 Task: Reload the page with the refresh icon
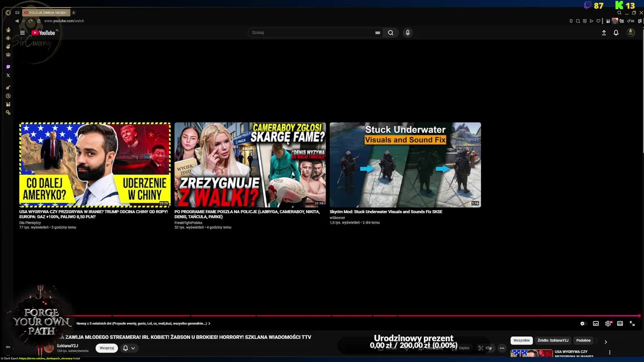tap(30, 21)
